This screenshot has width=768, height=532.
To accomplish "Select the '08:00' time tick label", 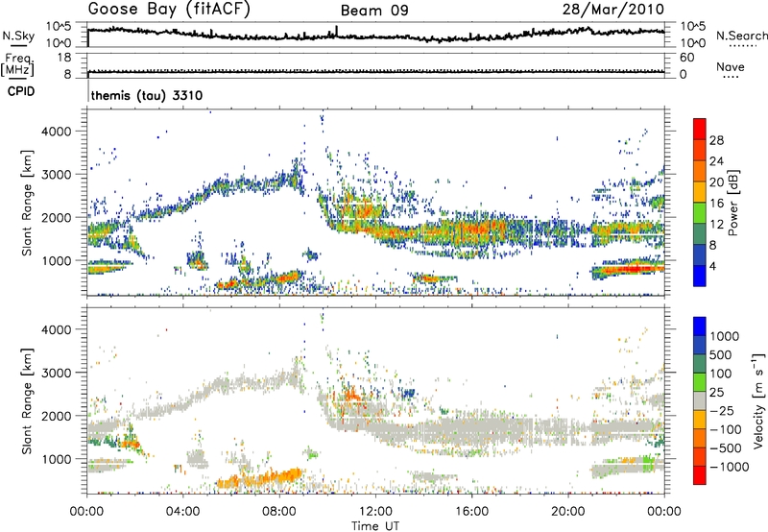I will pos(279,512).
